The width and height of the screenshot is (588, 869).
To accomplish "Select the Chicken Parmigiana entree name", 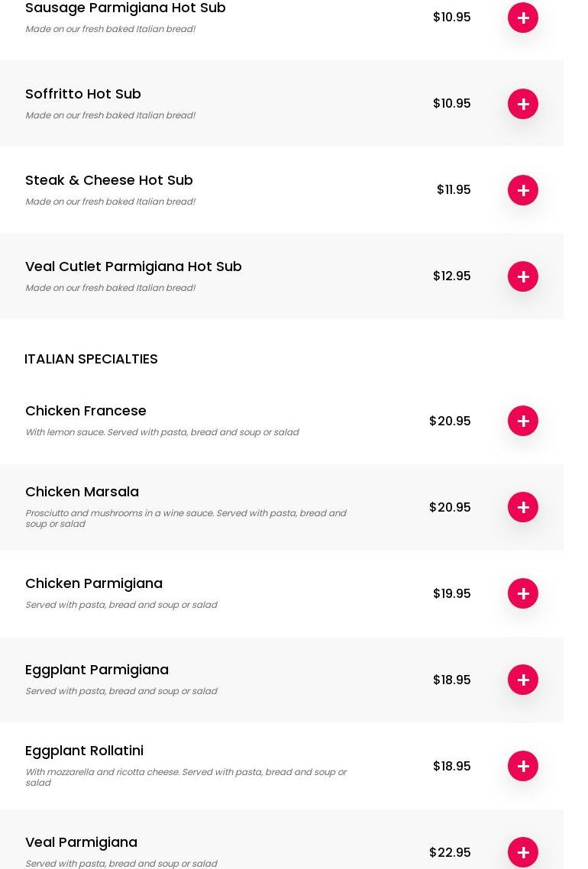I will (94, 583).
